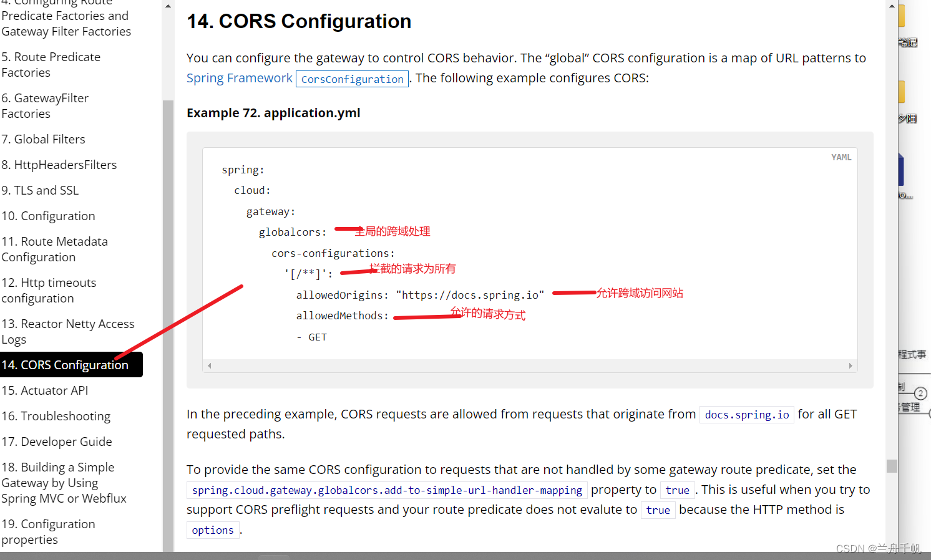Viewport: 931px width, 560px height.
Task: Open the 'CorsConfiguration' code link
Action: 352,79
